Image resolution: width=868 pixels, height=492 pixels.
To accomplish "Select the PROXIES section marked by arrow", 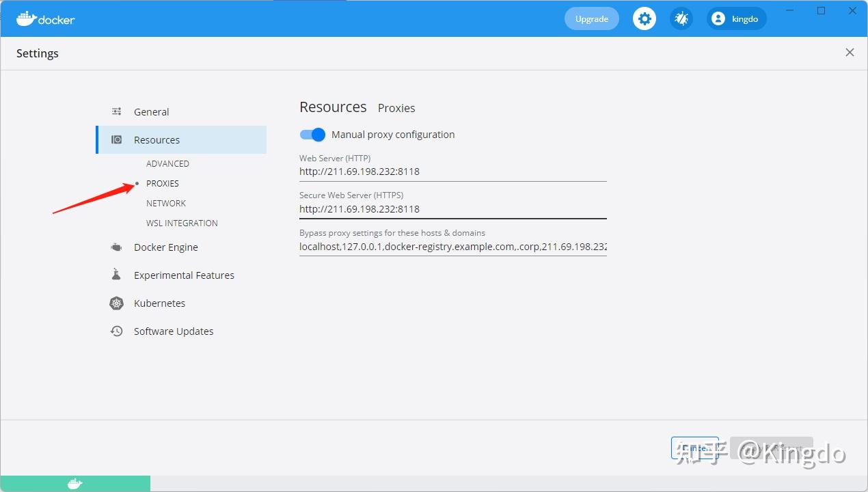I will [x=162, y=183].
